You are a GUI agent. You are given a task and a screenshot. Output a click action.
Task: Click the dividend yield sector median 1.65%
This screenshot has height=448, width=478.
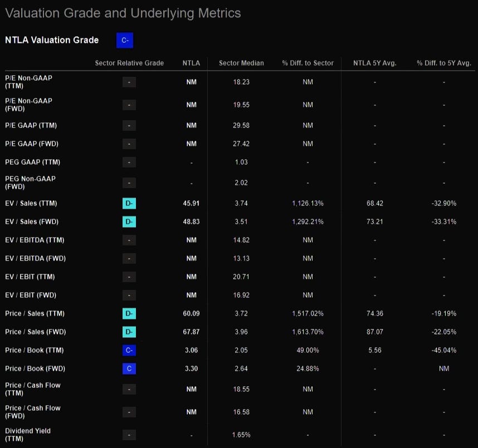tap(241, 435)
